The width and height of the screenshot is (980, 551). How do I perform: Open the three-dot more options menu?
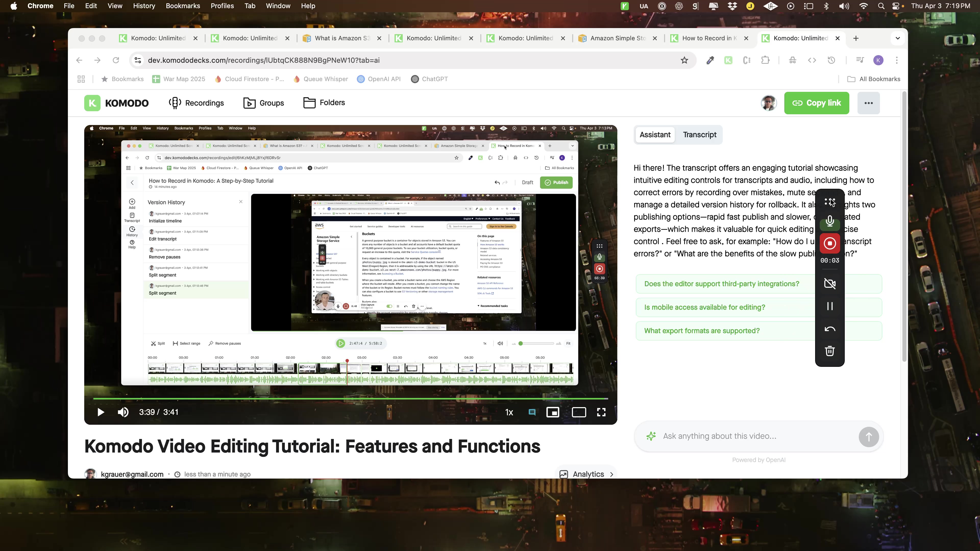pyautogui.click(x=868, y=103)
